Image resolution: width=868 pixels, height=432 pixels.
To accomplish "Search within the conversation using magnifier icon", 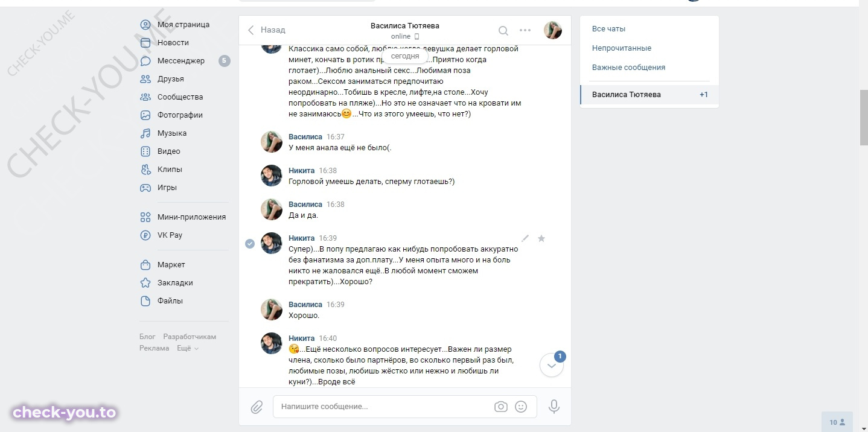I will click(503, 31).
